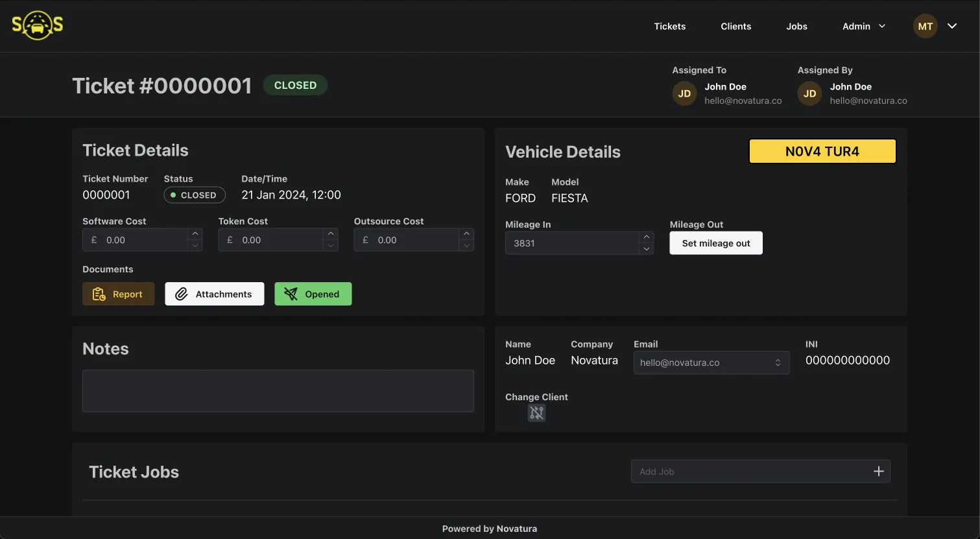980x539 pixels.
Task: Click the CLOSED status pill badge
Action: click(295, 85)
